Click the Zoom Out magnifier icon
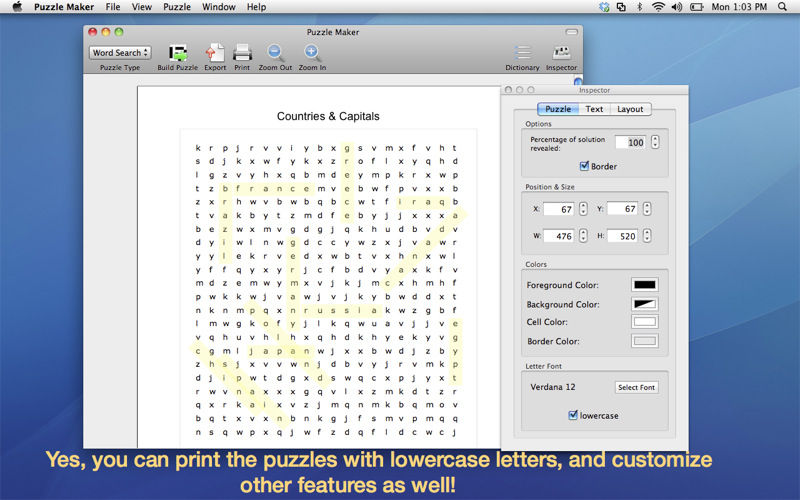The width and height of the screenshot is (800, 500). (x=276, y=53)
